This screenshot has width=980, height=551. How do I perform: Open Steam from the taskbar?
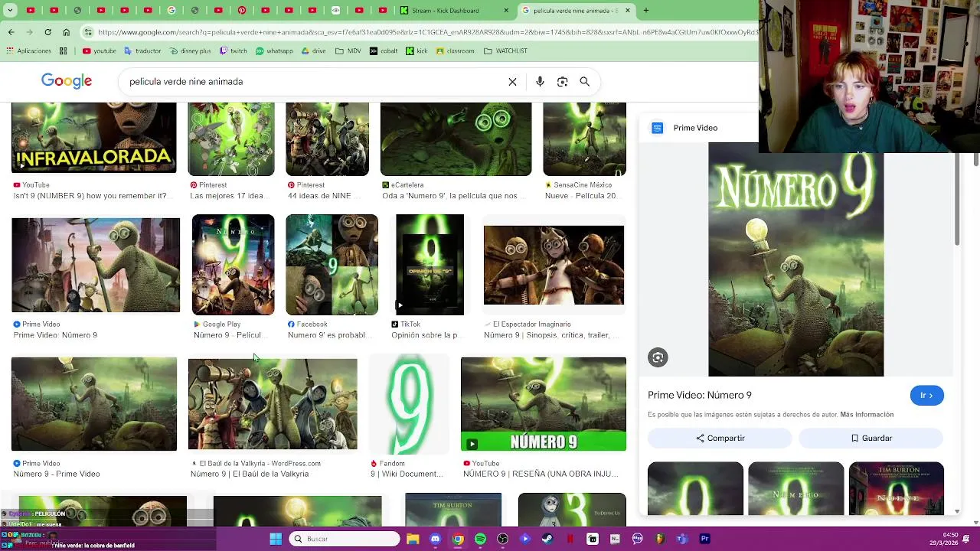pyautogui.click(x=547, y=539)
